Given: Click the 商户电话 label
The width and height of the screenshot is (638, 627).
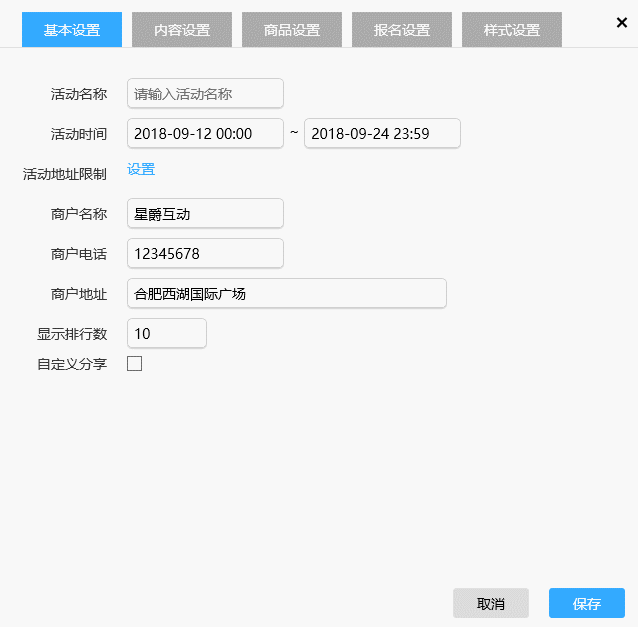Looking at the screenshot, I should click(x=79, y=254).
